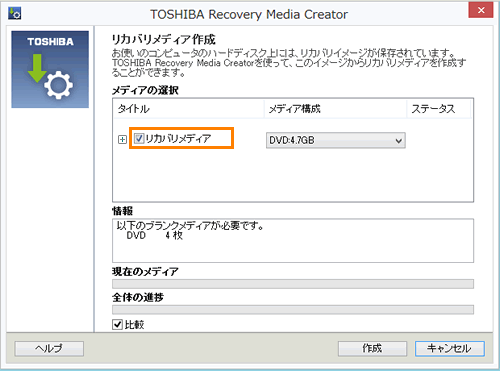This screenshot has height=371, width=500.
Task: Expand the リカバリメディア tree node
Action: [122, 139]
